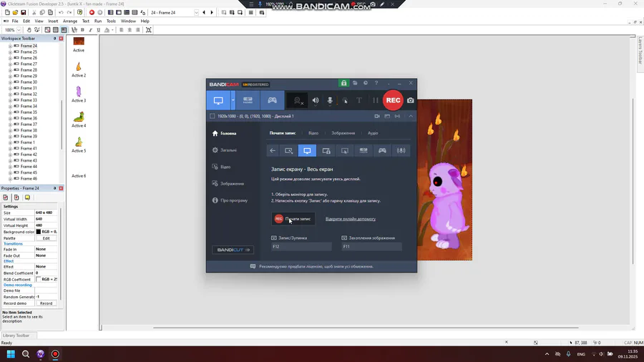Toggle the text overlay T icon in Bandicam
Viewport: 644px width, 362px height.
359,101
